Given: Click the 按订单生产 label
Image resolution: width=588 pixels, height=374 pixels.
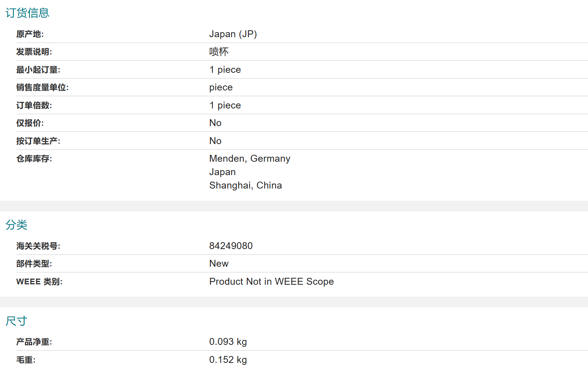Looking at the screenshot, I should click(x=38, y=141).
